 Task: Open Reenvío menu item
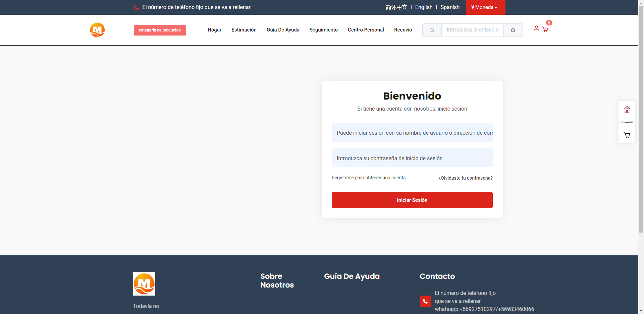coord(403,30)
